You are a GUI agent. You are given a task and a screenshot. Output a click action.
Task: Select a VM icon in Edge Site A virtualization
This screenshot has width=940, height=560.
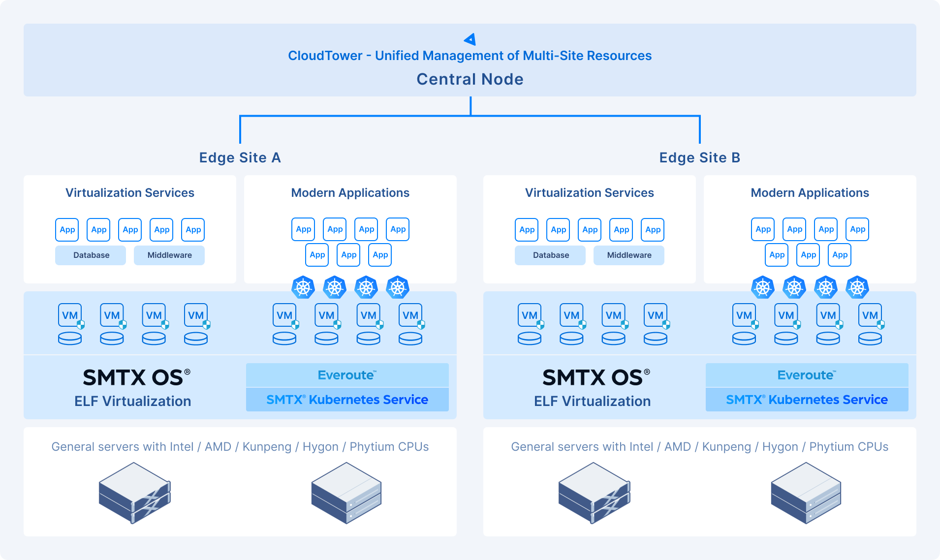point(69,314)
